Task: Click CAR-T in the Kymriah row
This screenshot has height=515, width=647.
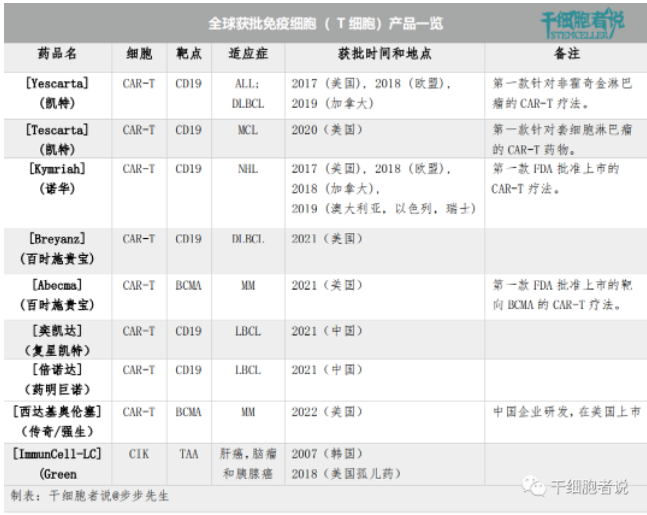Action: 139,169
